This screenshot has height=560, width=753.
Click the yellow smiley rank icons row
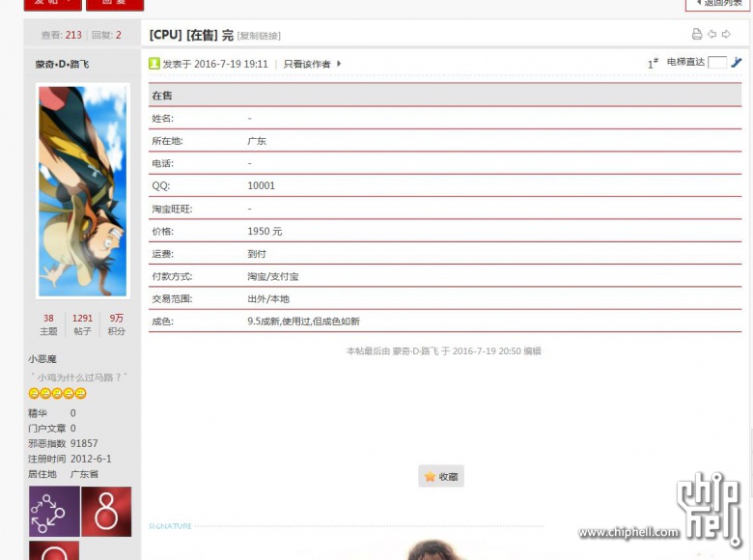pos(57,393)
